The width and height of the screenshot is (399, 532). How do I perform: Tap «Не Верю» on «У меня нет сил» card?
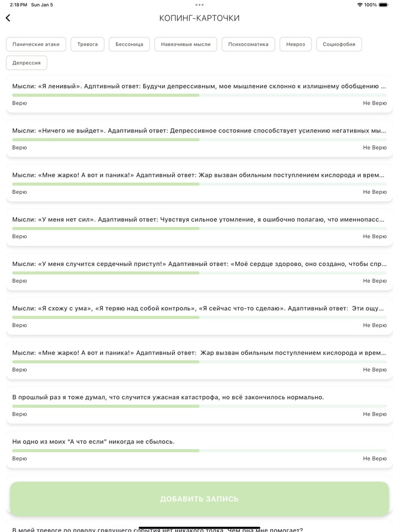tap(375, 236)
